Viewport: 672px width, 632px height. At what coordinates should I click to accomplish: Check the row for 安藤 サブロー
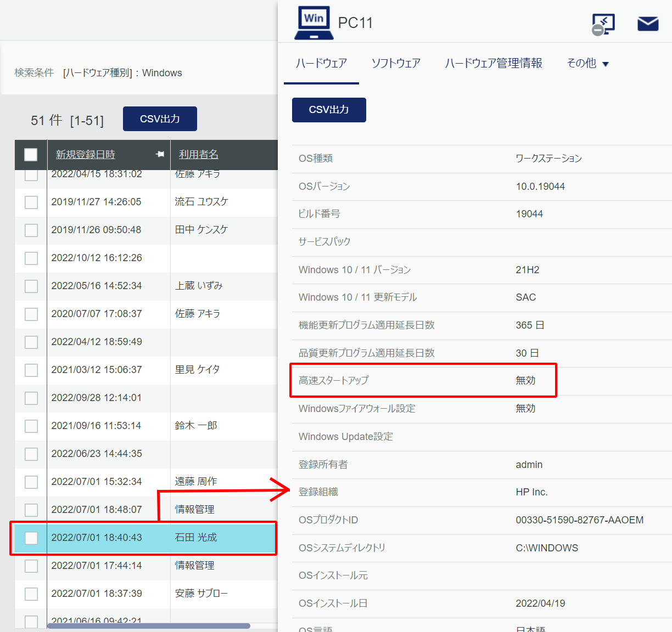[31, 594]
